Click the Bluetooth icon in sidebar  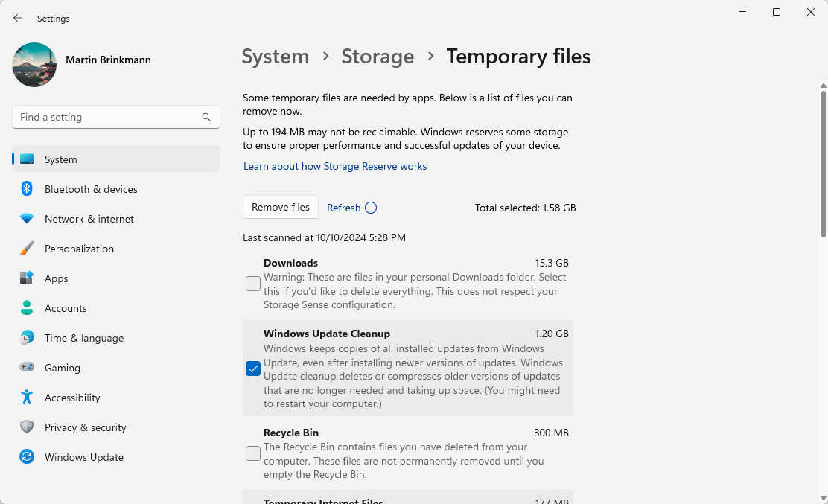pos(27,188)
